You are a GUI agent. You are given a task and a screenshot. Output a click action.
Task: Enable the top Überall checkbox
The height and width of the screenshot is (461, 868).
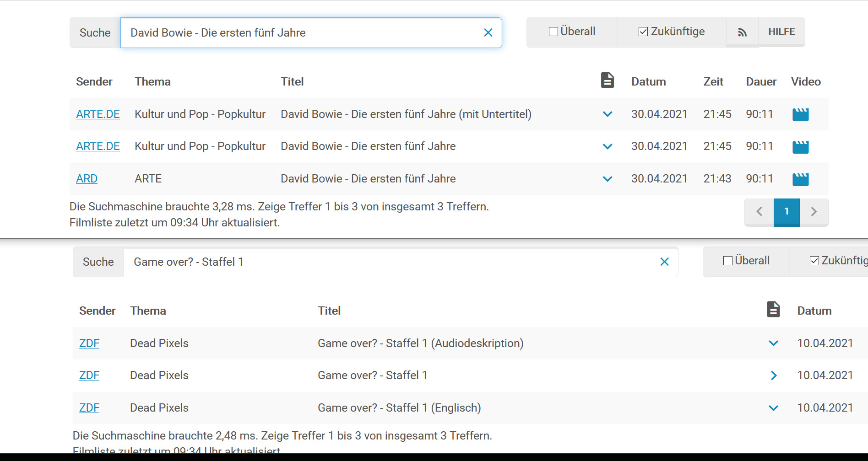(x=553, y=32)
